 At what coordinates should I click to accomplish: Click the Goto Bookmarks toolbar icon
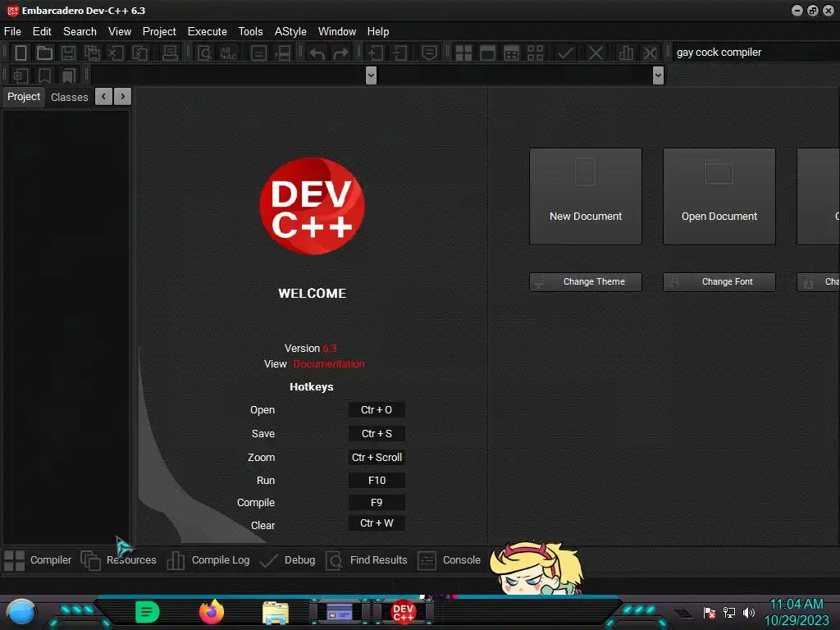(x=69, y=75)
